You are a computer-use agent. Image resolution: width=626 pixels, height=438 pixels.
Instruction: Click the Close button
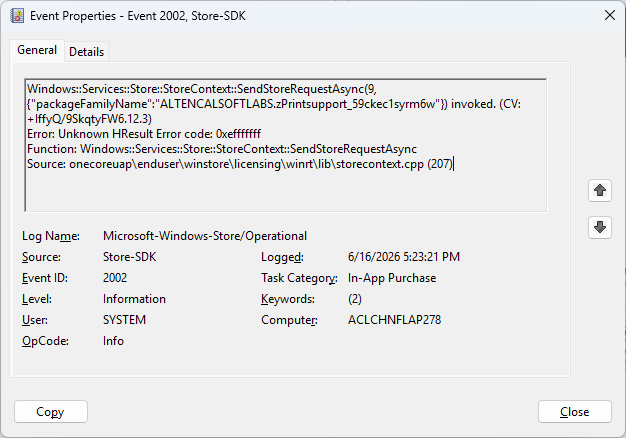[x=574, y=412]
